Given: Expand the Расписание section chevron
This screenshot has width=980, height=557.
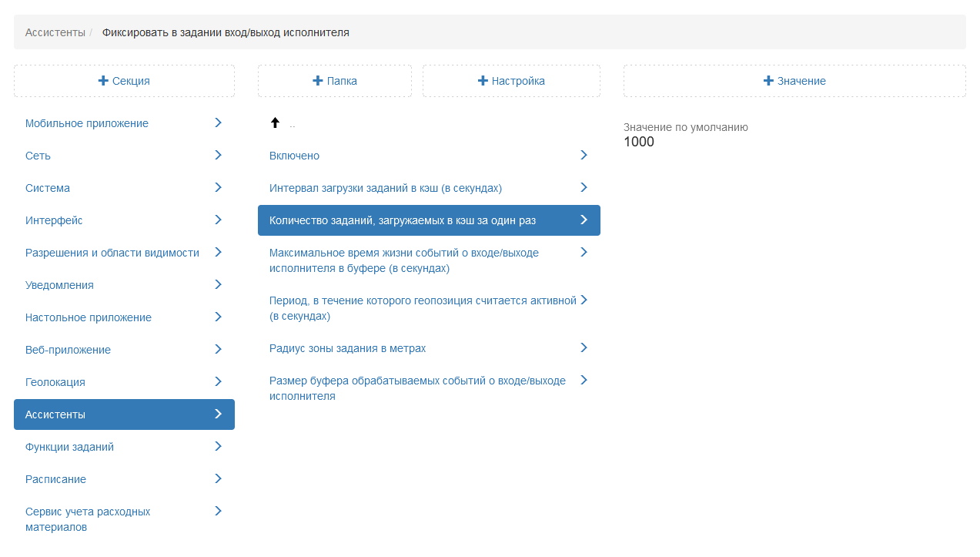Looking at the screenshot, I should 218,478.
